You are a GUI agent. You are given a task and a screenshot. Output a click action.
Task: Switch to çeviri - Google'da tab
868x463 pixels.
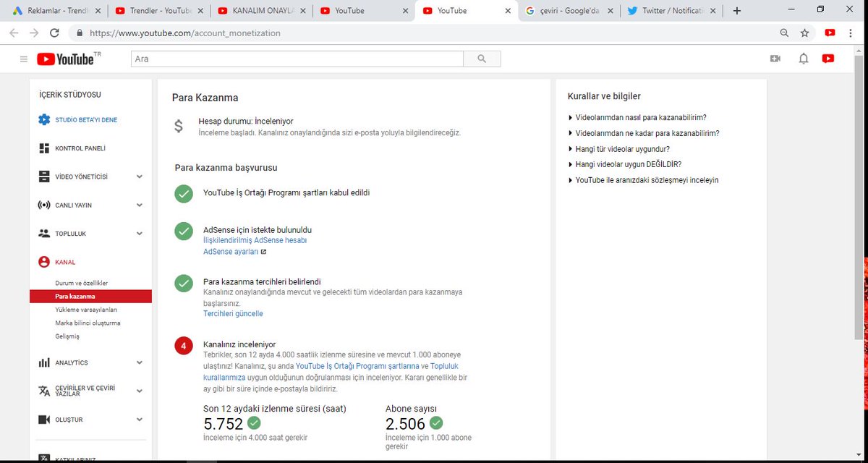tap(569, 11)
